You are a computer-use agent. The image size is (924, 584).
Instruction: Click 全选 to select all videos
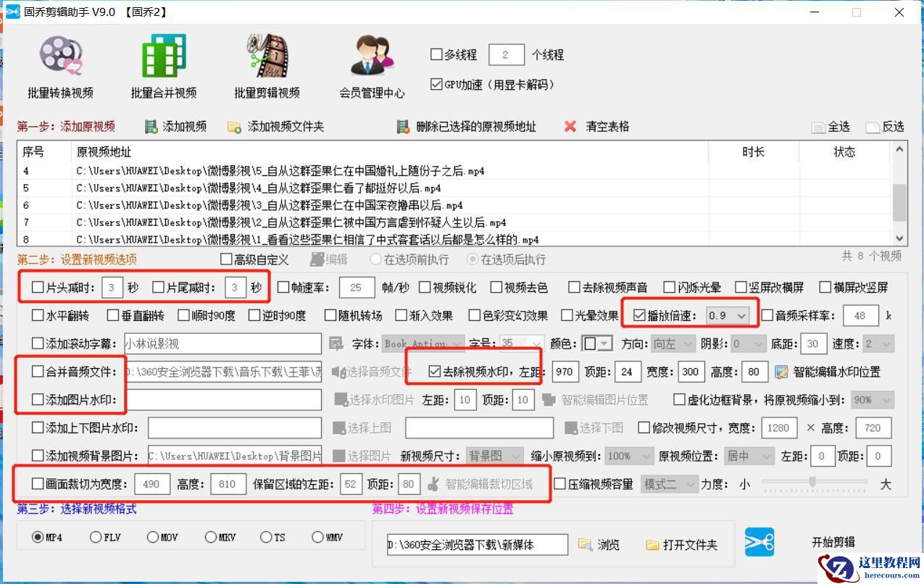pos(831,126)
